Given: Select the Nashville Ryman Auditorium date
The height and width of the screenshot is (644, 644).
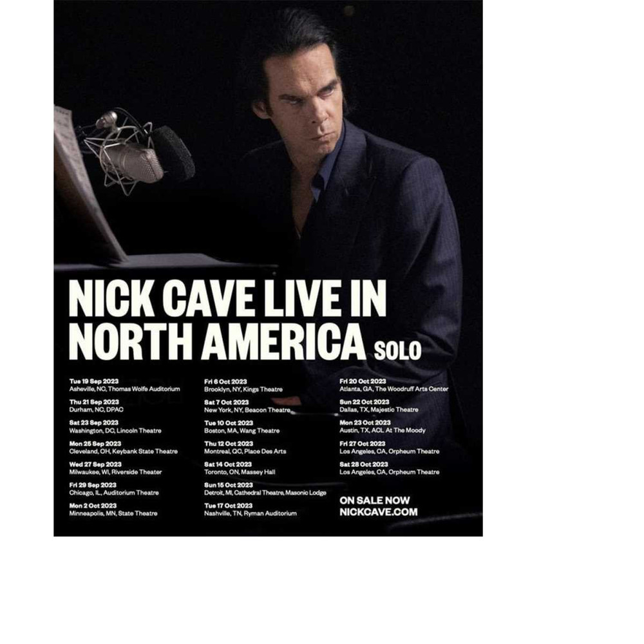Looking at the screenshot, I should (x=250, y=509).
